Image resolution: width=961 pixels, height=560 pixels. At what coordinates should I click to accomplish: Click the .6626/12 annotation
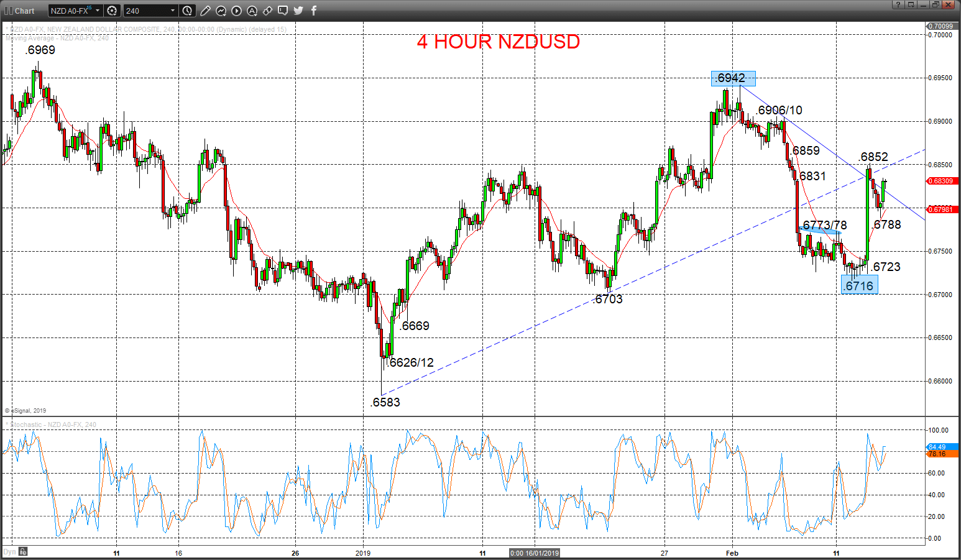click(x=410, y=362)
